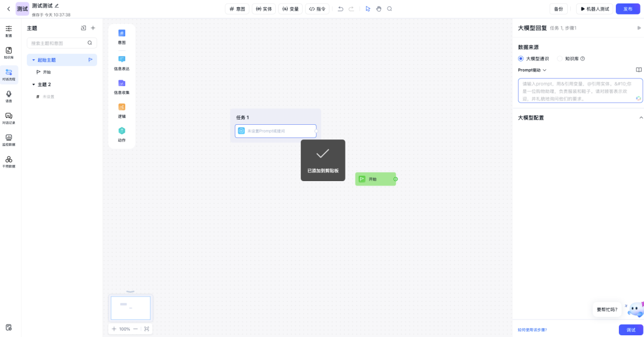
Task: Select the 动作 node icon
Action: point(122,131)
